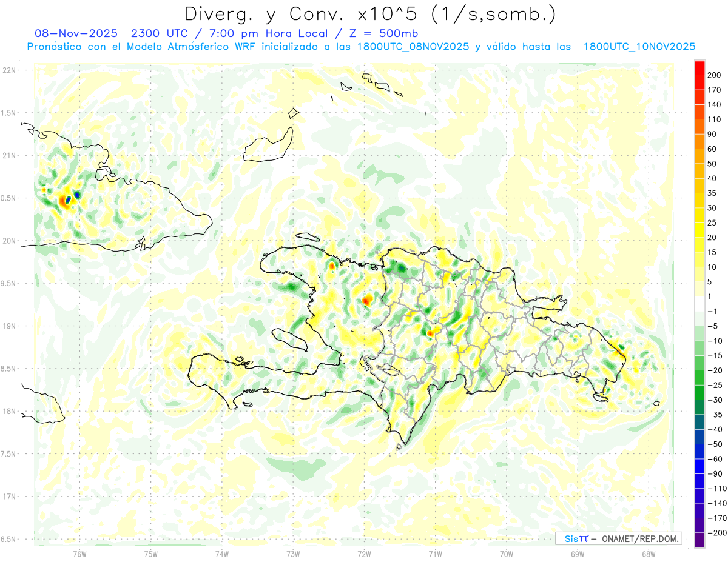Click the 170 value on the color scale
The width and height of the screenshot is (728, 562).
coord(714,90)
